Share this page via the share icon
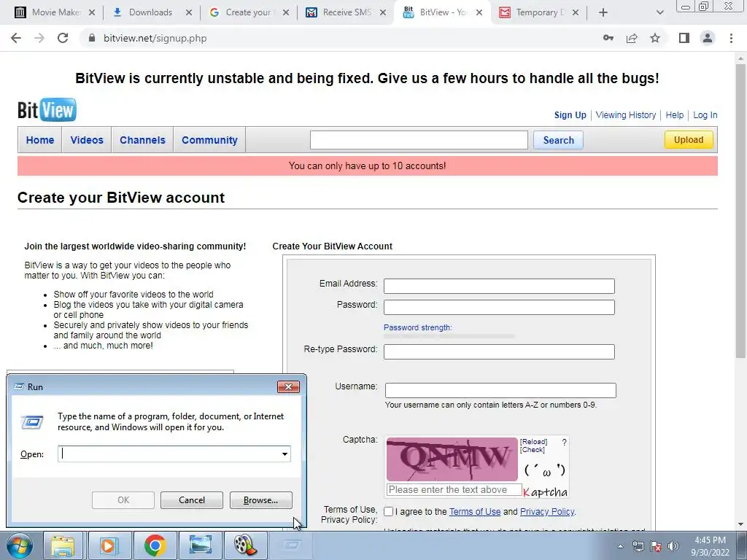Viewport: 747px width, 560px height. (x=632, y=38)
